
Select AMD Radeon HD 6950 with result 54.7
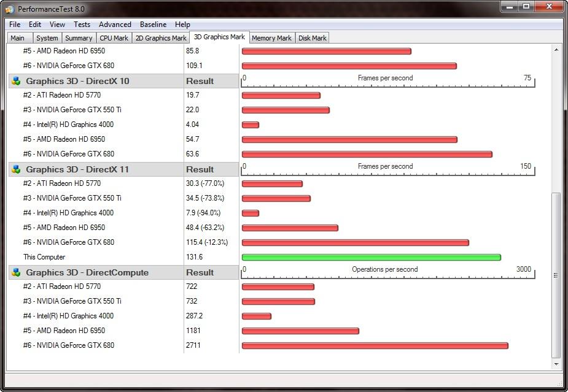pyautogui.click(x=64, y=139)
